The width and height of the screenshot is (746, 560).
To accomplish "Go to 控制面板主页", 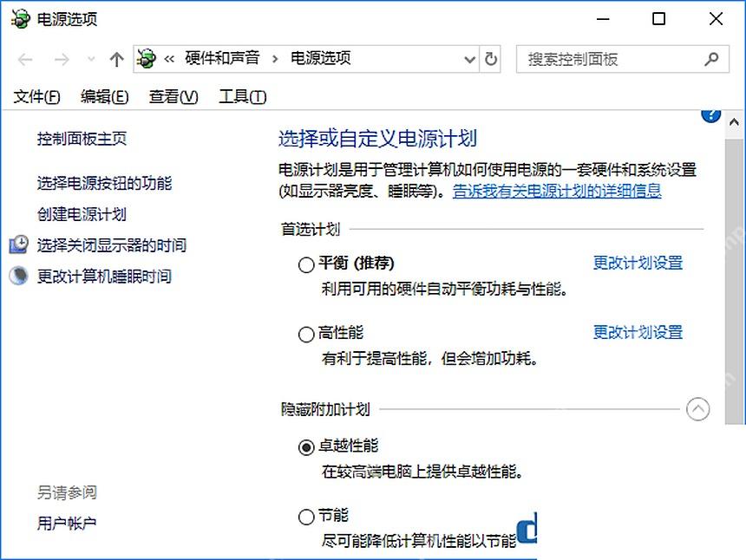I will 82,139.
